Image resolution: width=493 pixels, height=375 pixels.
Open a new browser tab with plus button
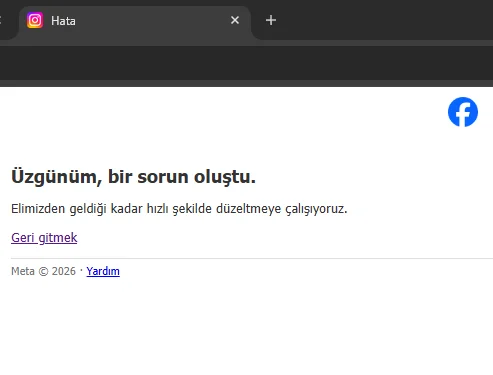[271, 20]
